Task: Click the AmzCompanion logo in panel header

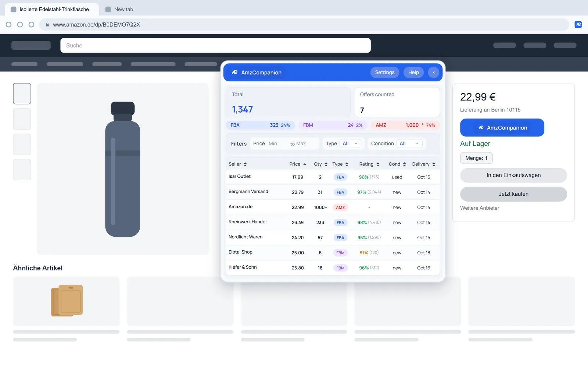Action: [x=234, y=72]
